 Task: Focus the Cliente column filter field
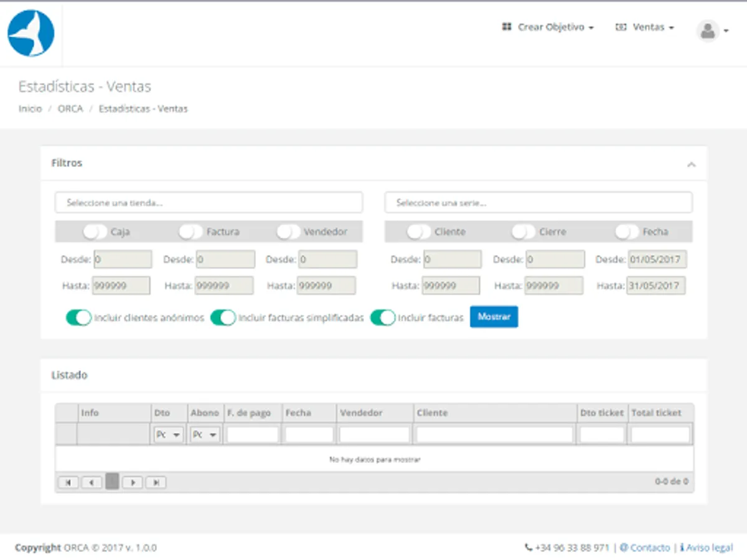pyautogui.click(x=495, y=435)
